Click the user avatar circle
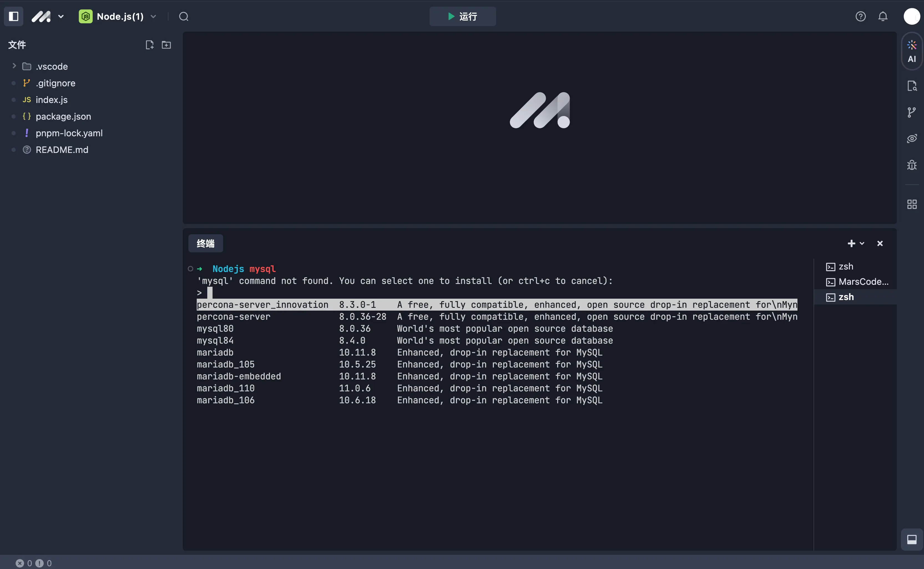Image resolution: width=924 pixels, height=569 pixels. 912,17
